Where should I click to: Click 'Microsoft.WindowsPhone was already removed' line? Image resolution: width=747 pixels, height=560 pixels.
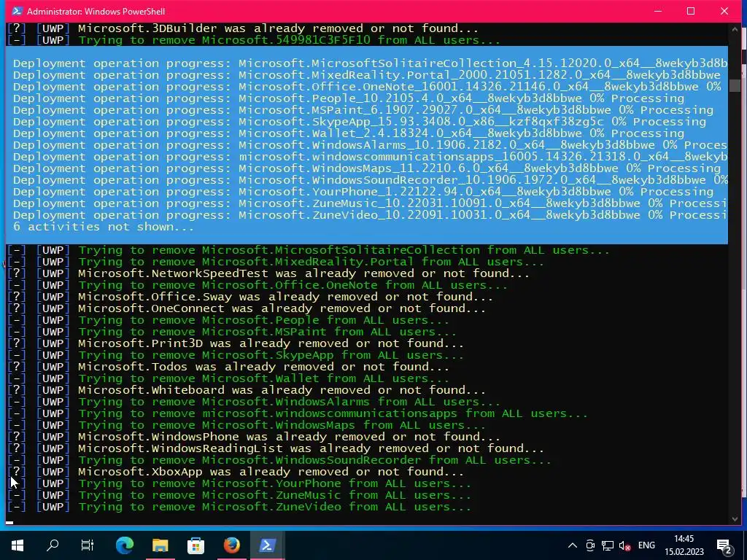click(x=253, y=437)
